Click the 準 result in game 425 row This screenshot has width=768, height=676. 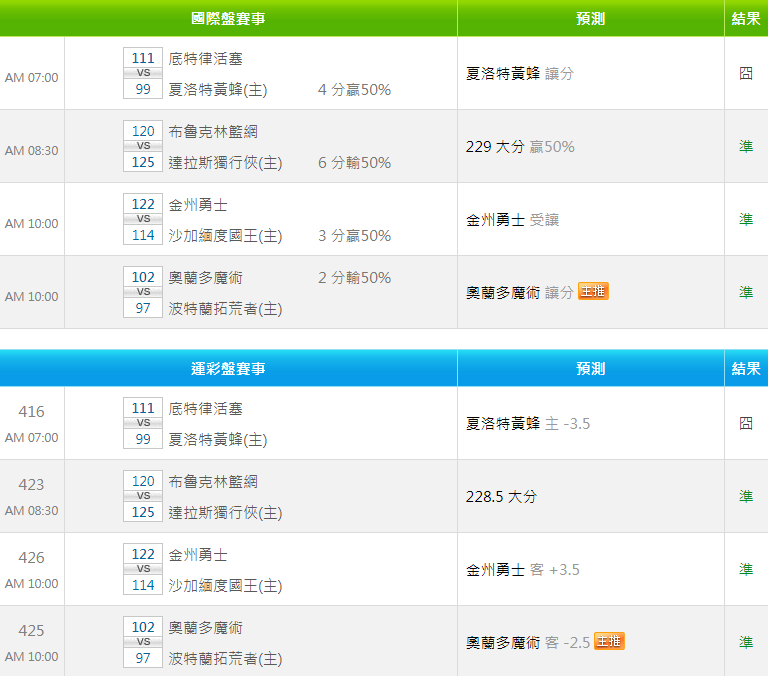pos(746,642)
